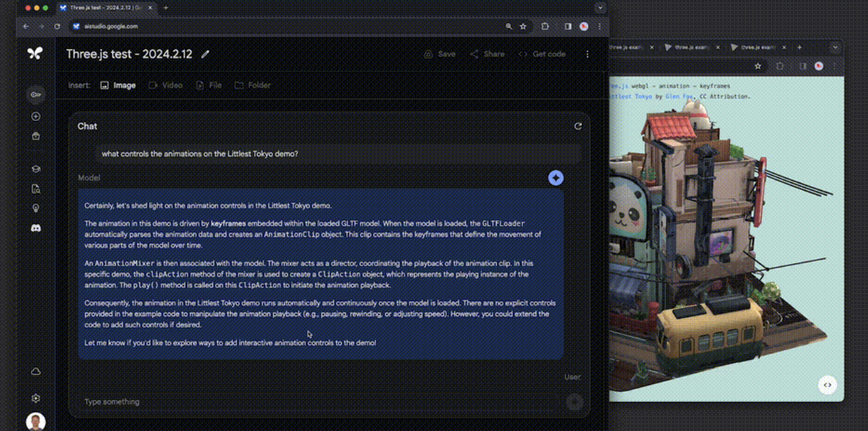
Task: Click the Get code button
Action: (542, 54)
